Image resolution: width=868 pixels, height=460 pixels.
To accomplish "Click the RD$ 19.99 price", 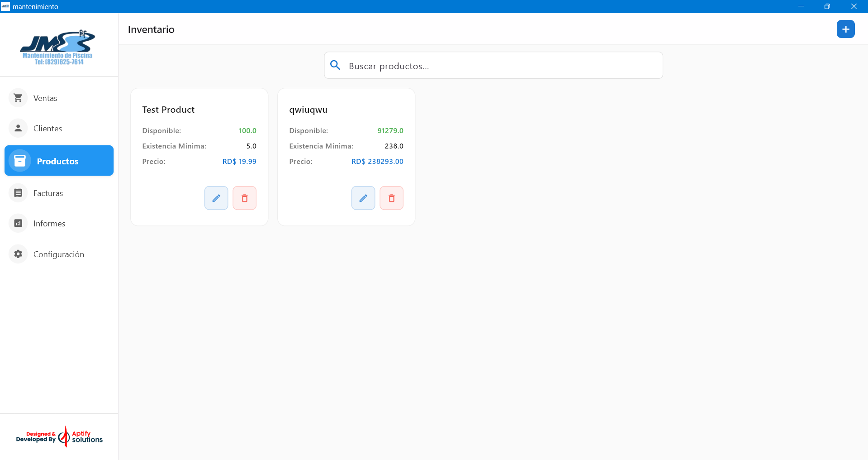I will tap(239, 161).
